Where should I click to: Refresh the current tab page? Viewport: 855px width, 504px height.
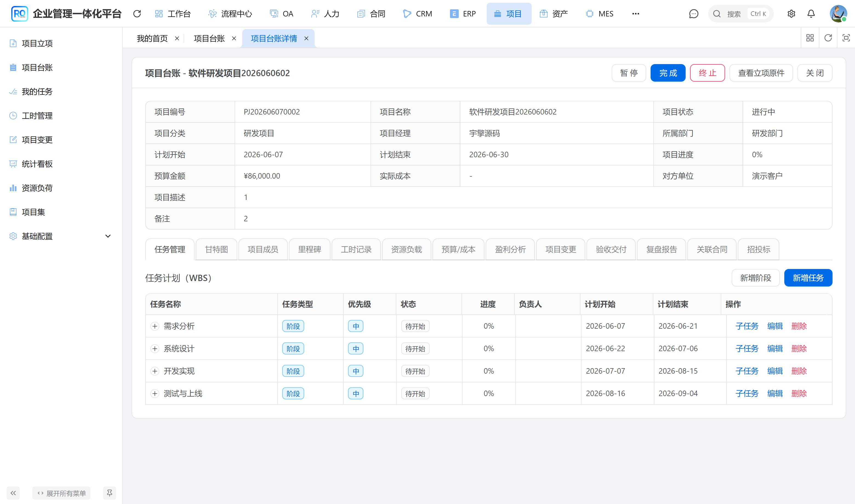[x=828, y=38]
